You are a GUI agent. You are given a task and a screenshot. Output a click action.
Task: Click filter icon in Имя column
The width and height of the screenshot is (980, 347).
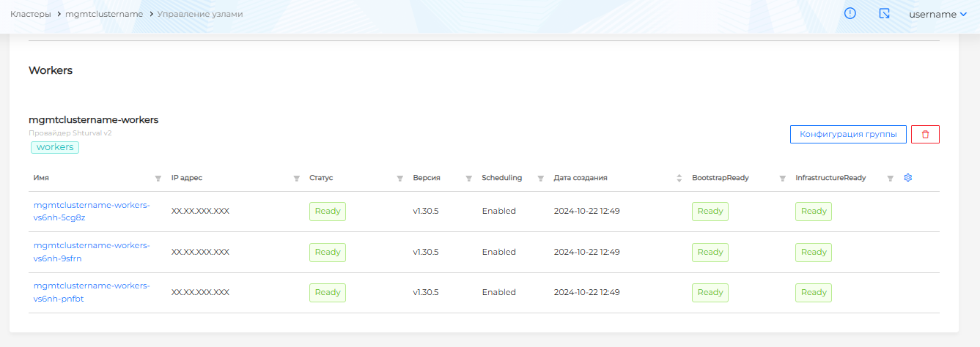pyautogui.click(x=158, y=178)
